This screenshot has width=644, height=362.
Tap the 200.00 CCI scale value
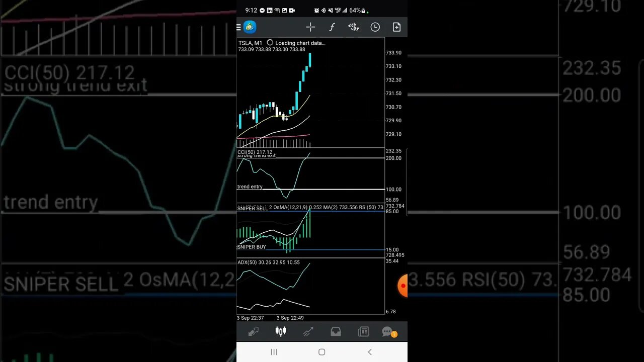coord(393,158)
